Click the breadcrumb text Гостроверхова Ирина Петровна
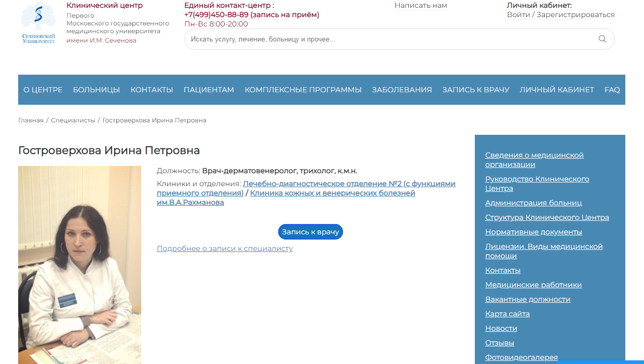 click(155, 120)
